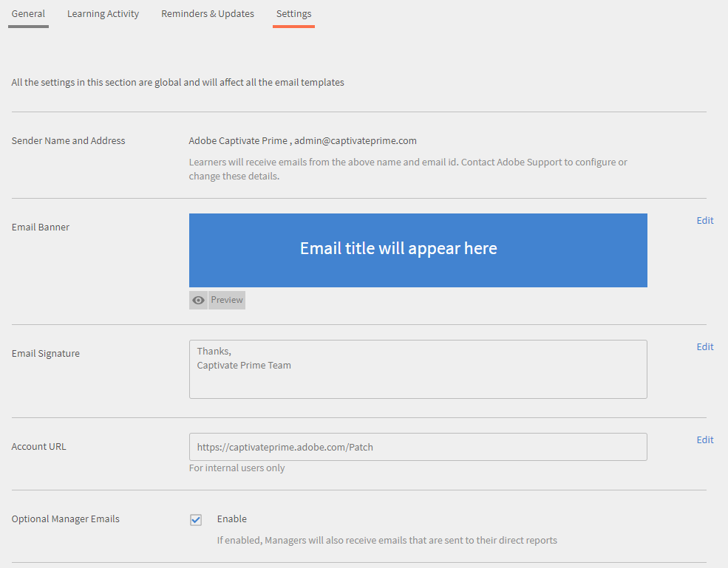Click the blue email banner image

[418, 250]
